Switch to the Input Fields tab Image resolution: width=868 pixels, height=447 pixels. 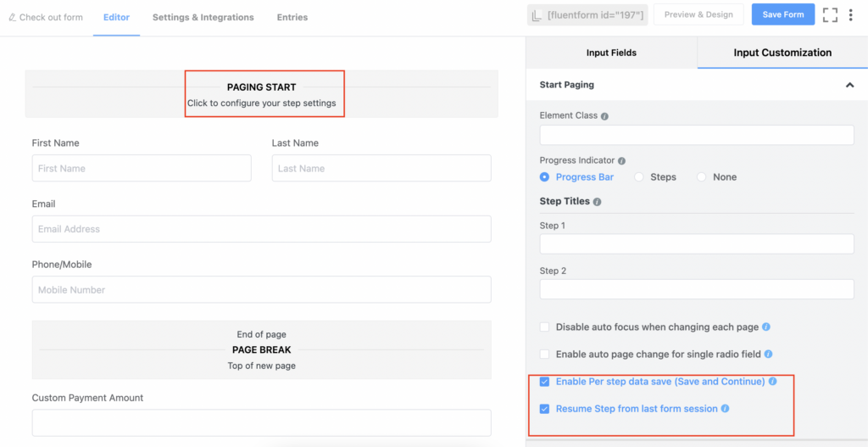point(611,53)
